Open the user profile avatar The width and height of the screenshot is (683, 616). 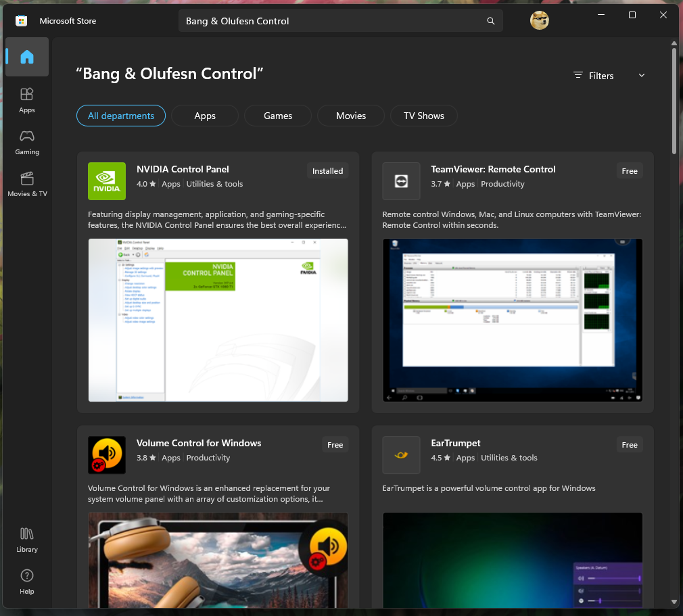coord(539,20)
